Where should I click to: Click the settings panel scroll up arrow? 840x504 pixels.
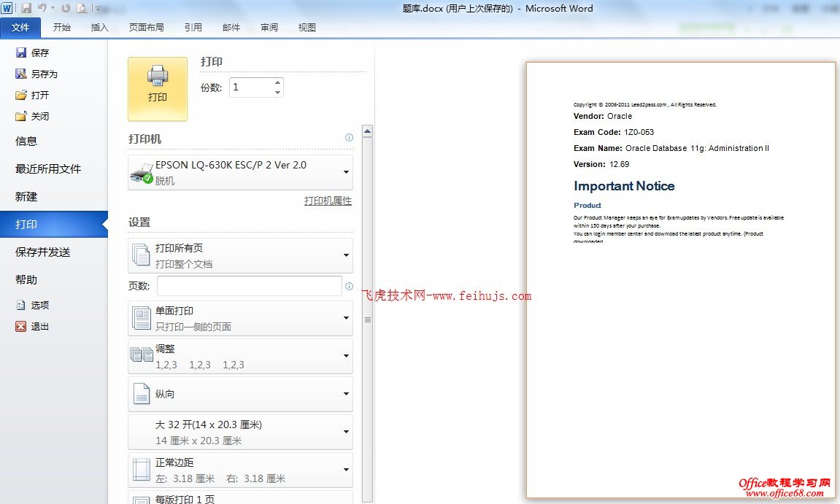pyautogui.click(x=368, y=131)
